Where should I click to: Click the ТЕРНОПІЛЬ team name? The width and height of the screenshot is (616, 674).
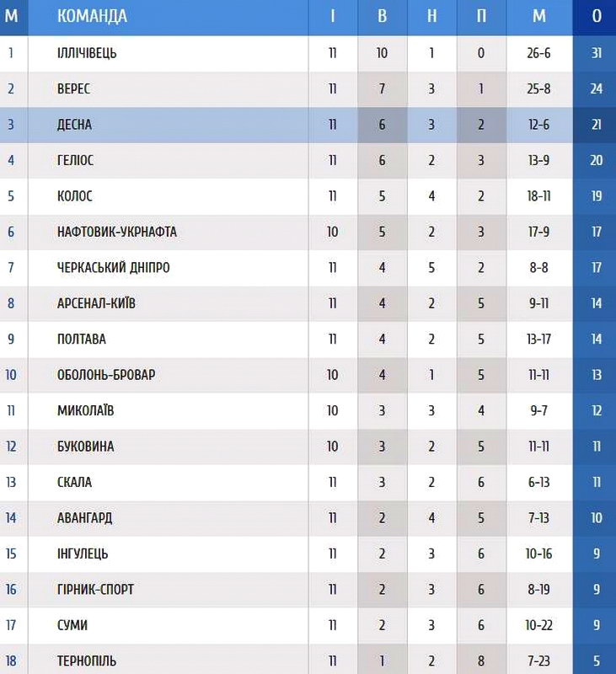pos(87,661)
